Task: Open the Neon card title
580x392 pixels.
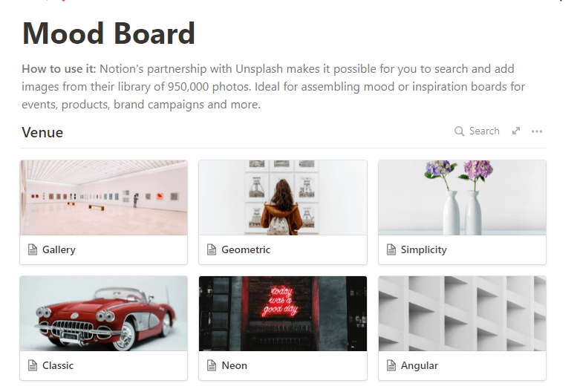Action: point(234,365)
